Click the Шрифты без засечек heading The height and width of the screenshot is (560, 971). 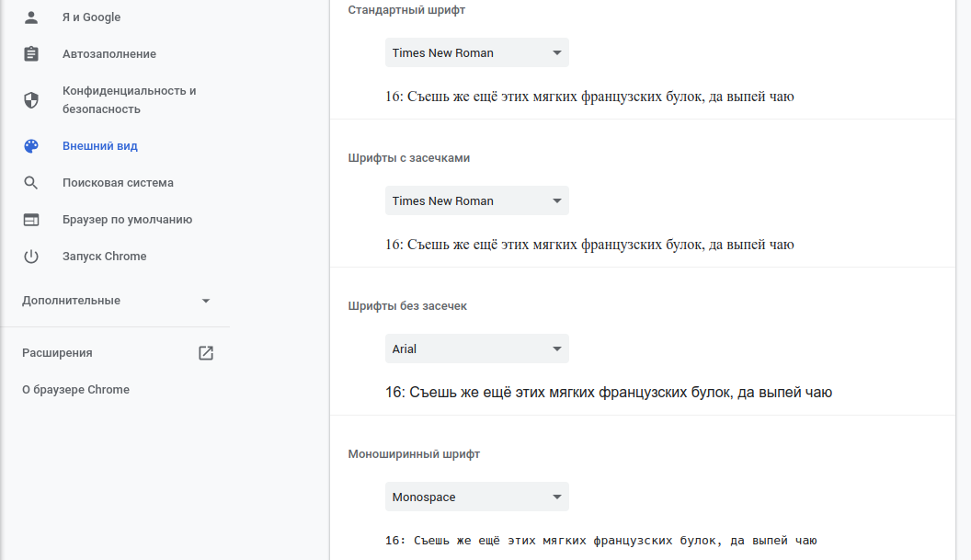click(x=407, y=306)
